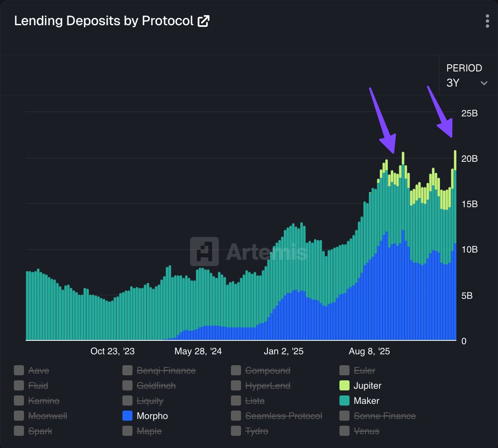Enable the Benqi Finance legend checkbox
The height and width of the screenshot is (448, 498).
click(x=127, y=370)
